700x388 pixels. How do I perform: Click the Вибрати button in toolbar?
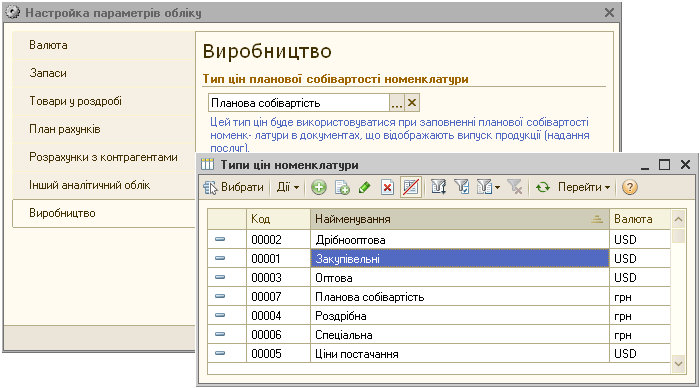coord(233,187)
